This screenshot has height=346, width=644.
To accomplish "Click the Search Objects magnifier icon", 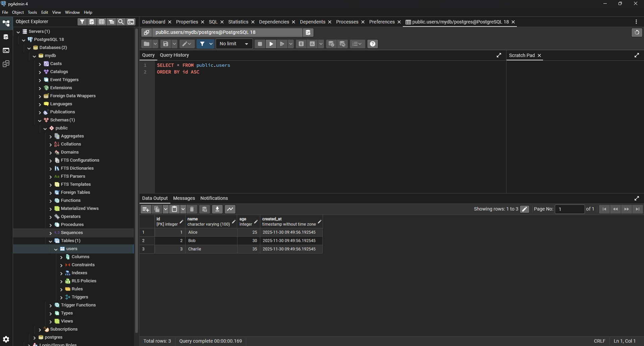I will [121, 22].
